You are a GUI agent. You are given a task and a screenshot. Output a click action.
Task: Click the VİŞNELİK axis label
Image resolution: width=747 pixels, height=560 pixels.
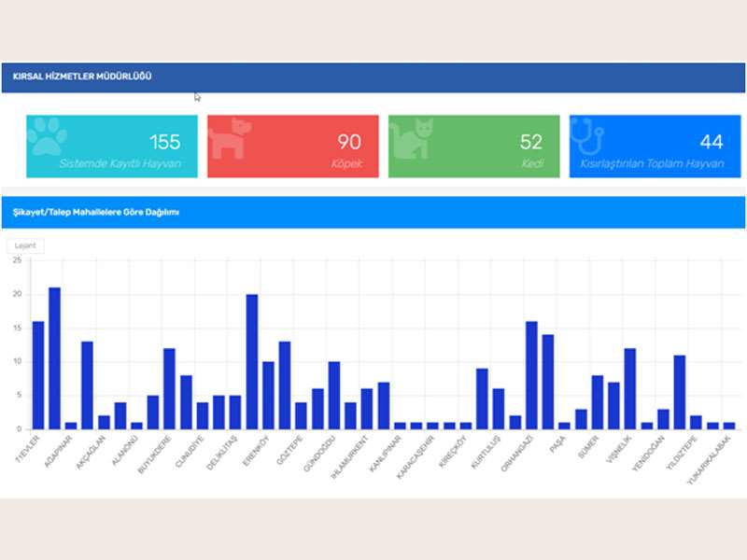point(618,450)
